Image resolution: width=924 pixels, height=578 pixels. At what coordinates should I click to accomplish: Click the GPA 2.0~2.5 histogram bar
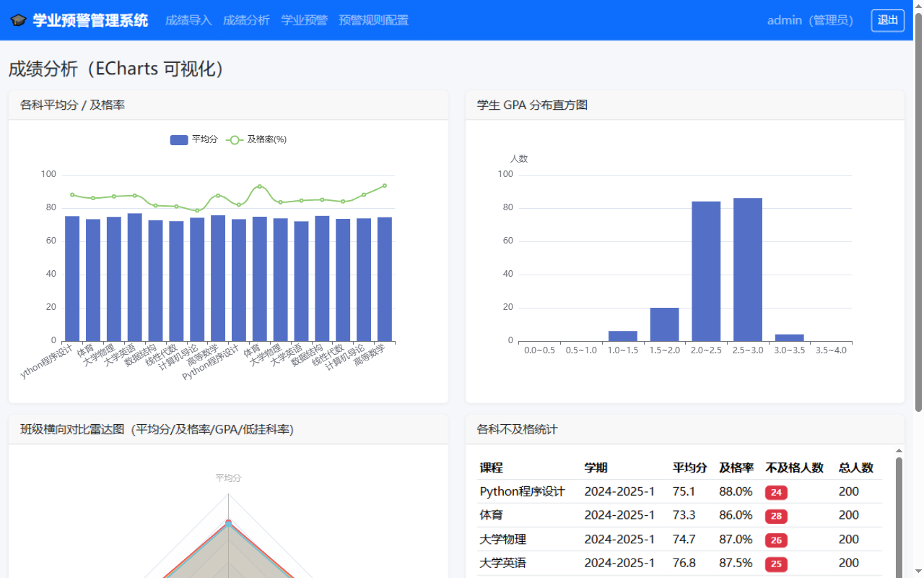(706, 271)
